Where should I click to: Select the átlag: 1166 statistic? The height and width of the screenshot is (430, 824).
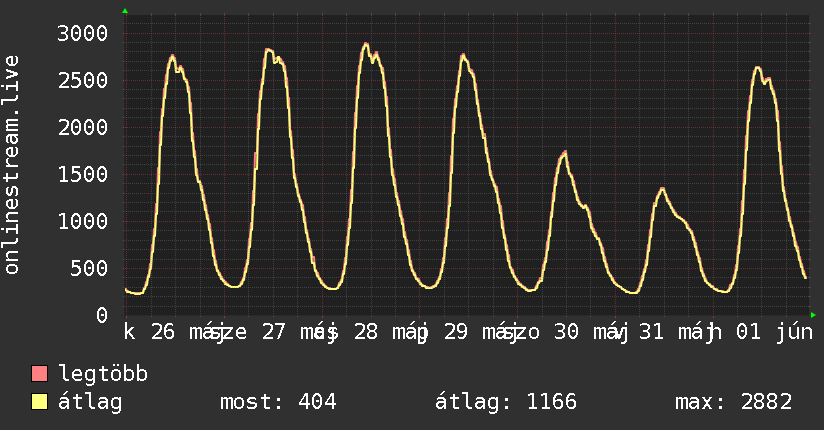pos(506,402)
